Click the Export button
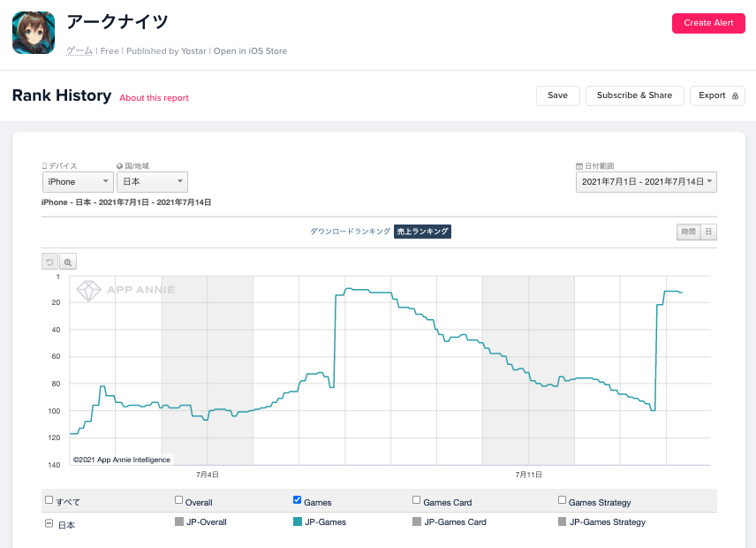 (717, 95)
